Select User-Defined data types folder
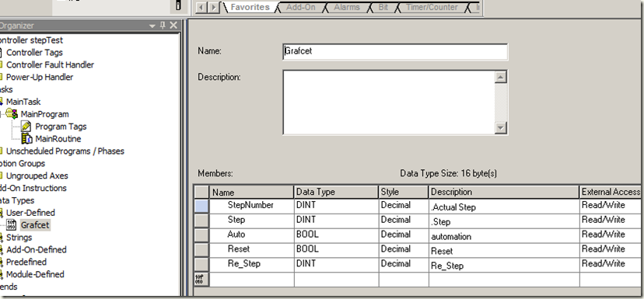This screenshot has width=644, height=299. pyautogui.click(x=30, y=213)
